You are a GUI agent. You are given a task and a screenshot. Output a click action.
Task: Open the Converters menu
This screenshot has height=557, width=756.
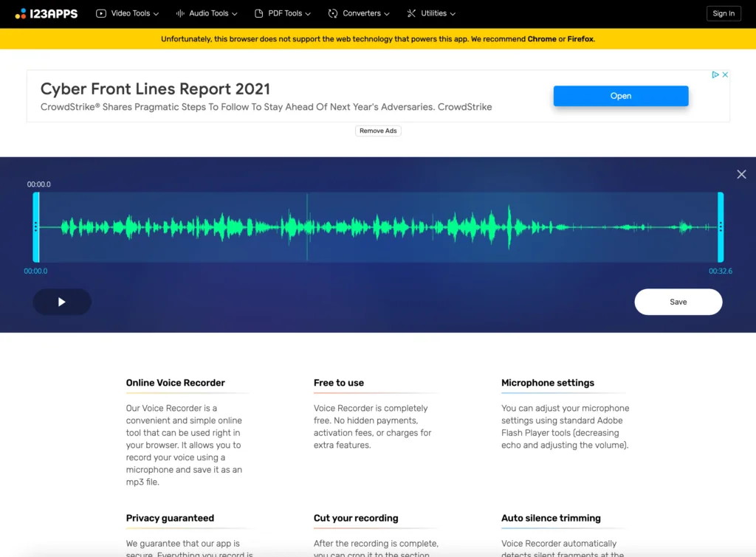(x=359, y=13)
